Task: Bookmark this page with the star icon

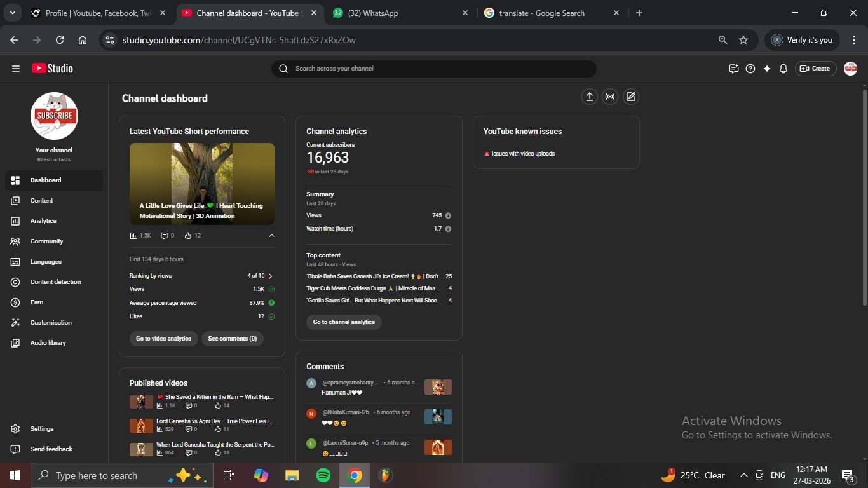Action: tap(743, 40)
